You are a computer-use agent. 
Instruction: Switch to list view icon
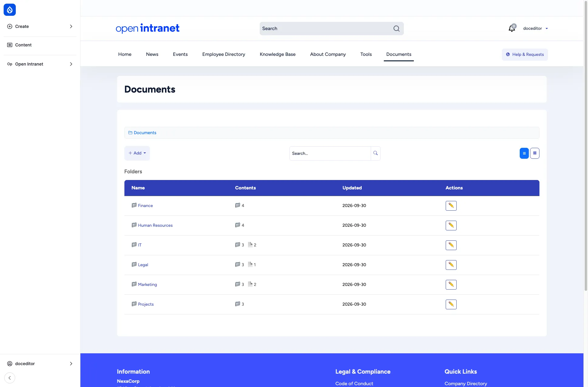[x=524, y=153]
